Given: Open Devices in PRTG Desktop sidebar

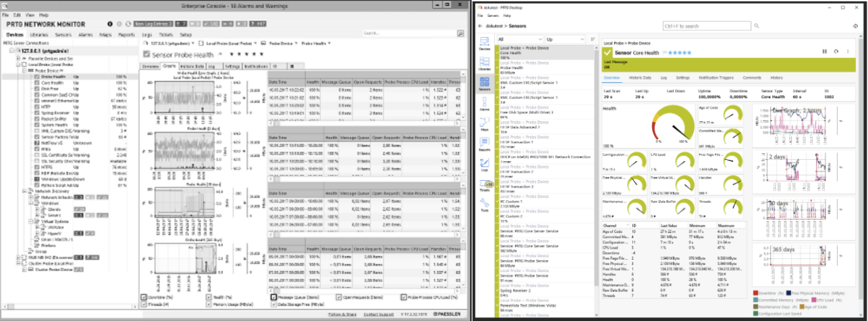Looking at the screenshot, I should (483, 45).
